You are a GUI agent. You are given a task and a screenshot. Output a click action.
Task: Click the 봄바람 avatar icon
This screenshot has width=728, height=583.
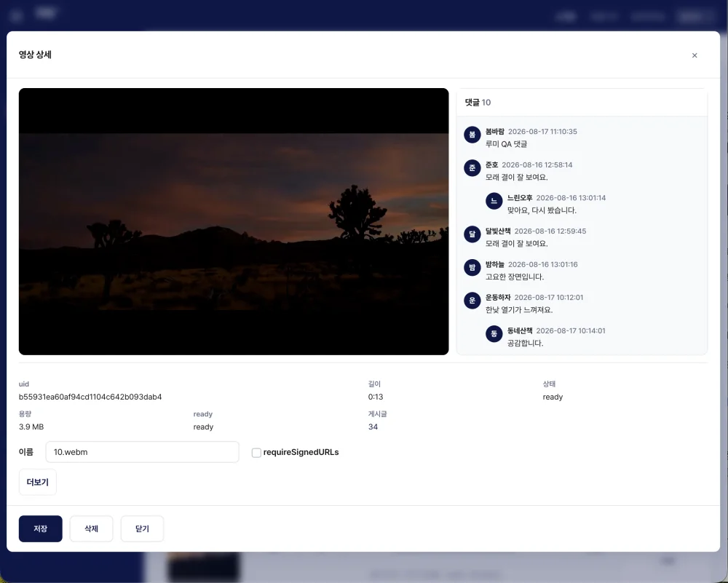point(472,135)
